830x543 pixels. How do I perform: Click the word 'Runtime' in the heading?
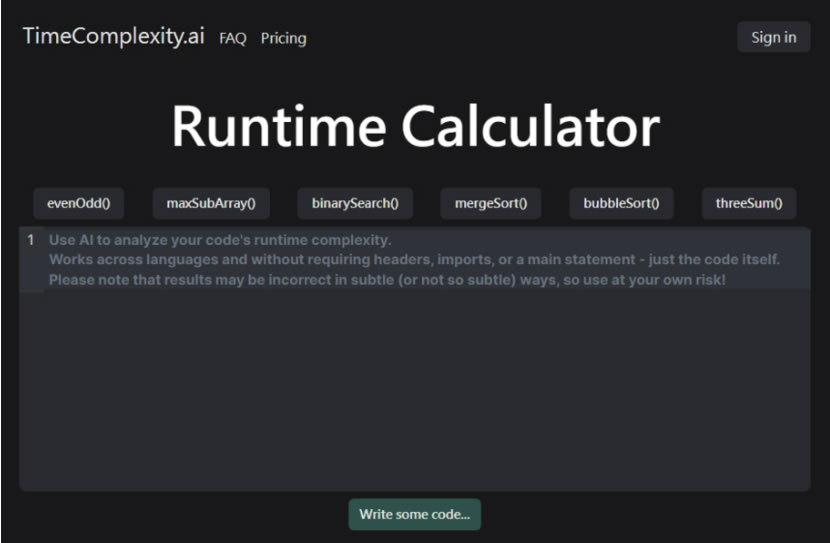279,128
